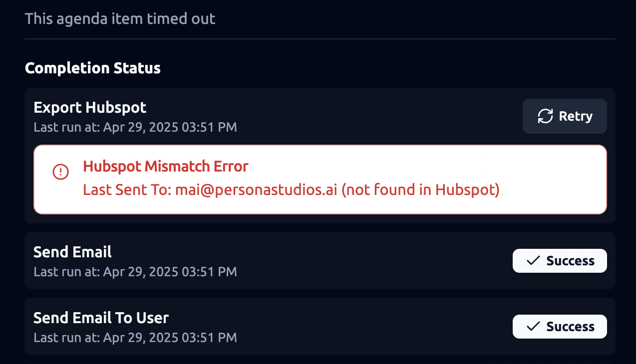Click the red exclamation alert icon
The image size is (636, 364).
tap(60, 172)
